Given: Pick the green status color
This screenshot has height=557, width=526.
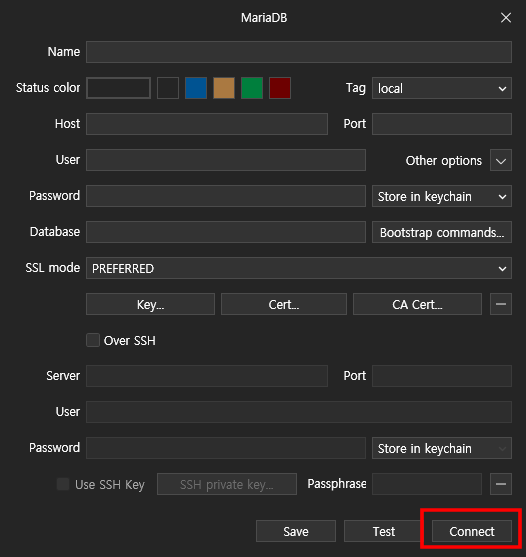Looking at the screenshot, I should click(x=252, y=88).
